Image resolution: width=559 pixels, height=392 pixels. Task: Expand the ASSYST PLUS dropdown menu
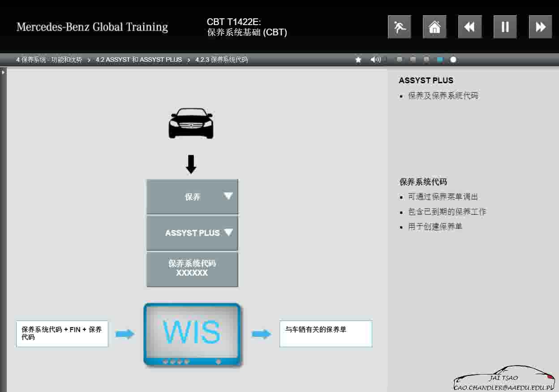(x=192, y=233)
